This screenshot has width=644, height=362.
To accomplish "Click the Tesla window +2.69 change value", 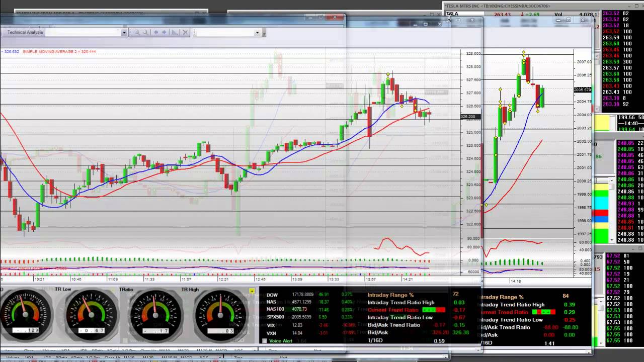I will tap(532, 15).
